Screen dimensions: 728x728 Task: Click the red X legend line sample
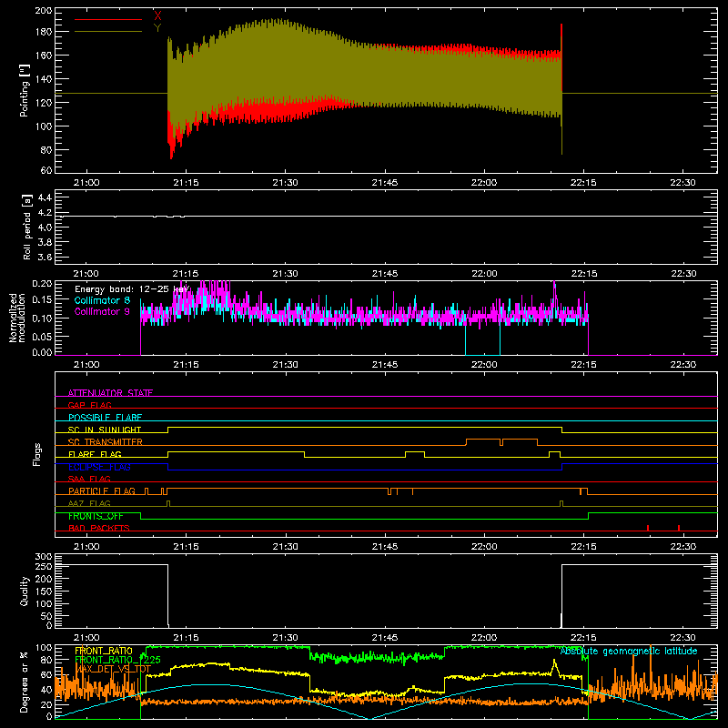point(108,19)
